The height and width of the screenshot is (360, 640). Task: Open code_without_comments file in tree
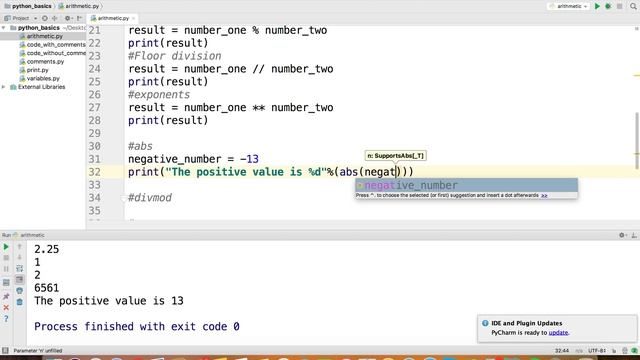pyautogui.click(x=53, y=53)
